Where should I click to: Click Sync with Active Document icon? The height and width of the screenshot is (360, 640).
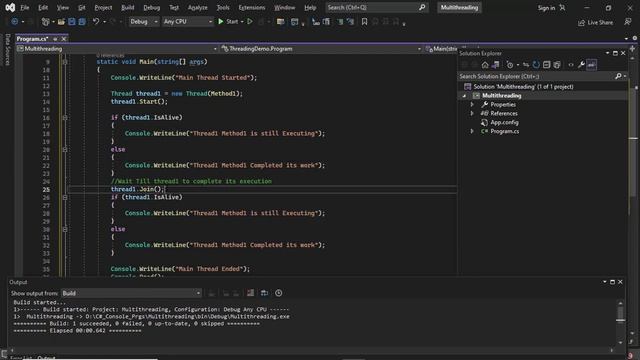526,65
